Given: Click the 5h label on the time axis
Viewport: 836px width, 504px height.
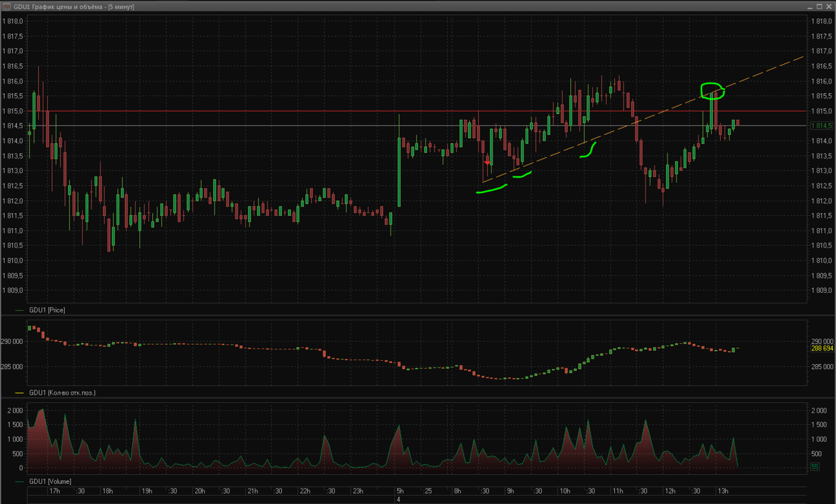Looking at the screenshot, I should [x=399, y=491].
